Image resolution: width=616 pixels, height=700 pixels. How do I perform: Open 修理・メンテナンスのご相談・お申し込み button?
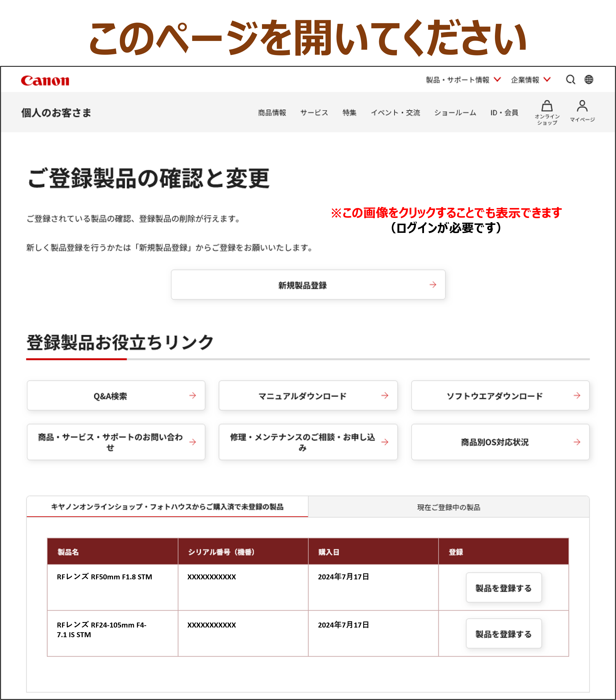click(x=308, y=442)
